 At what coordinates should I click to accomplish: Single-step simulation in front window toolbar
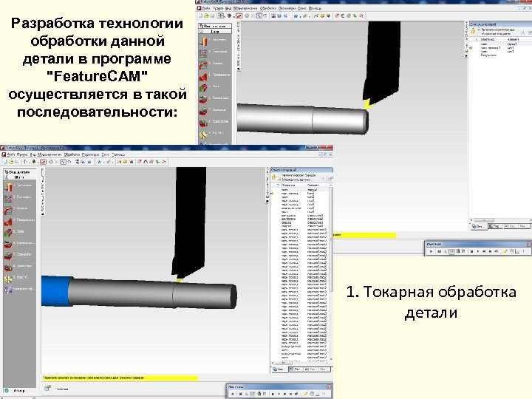click(284, 394)
